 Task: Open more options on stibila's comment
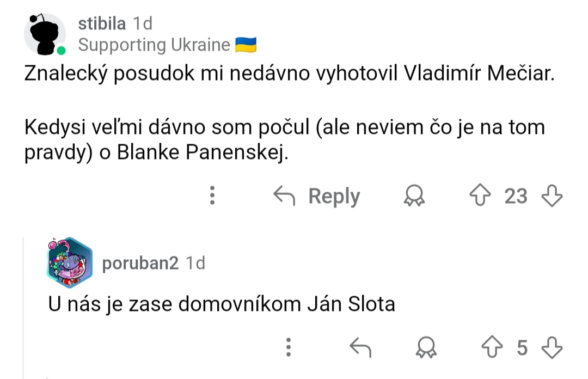point(213,196)
